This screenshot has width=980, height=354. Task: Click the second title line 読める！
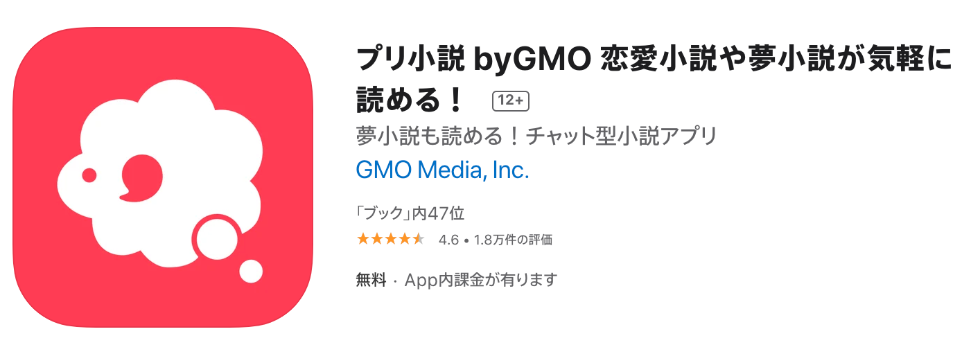point(409,100)
